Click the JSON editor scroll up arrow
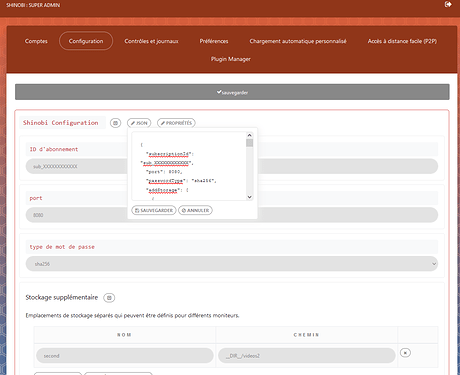The height and width of the screenshot is (375, 460). click(249, 135)
